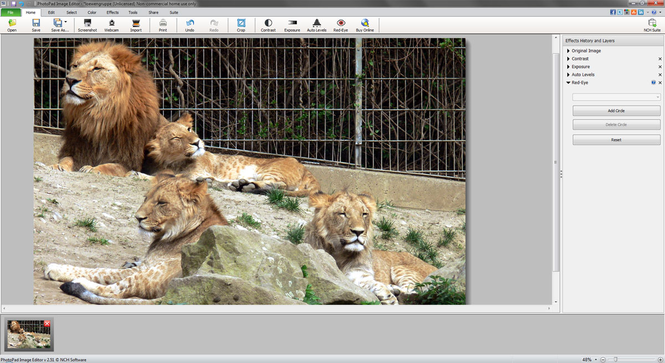Switch to the Edit tab
This screenshot has height=363, width=665.
point(51,12)
